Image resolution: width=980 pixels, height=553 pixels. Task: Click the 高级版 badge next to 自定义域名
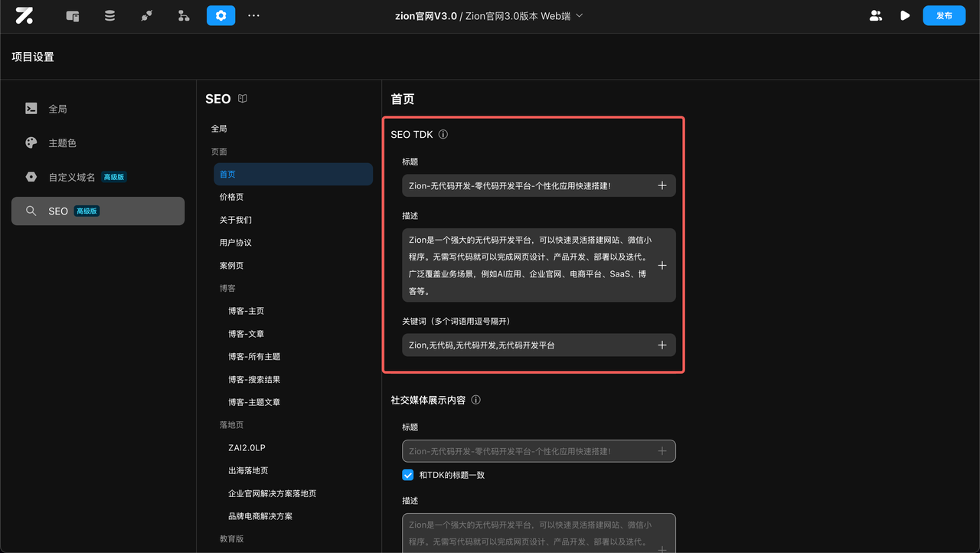click(x=113, y=177)
